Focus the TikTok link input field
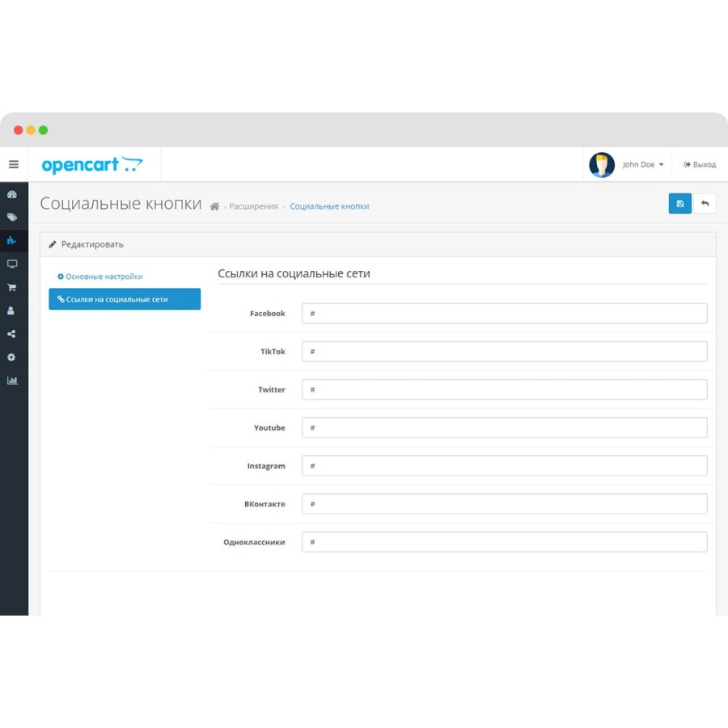Screen dimensions: 728x728 pos(504,352)
